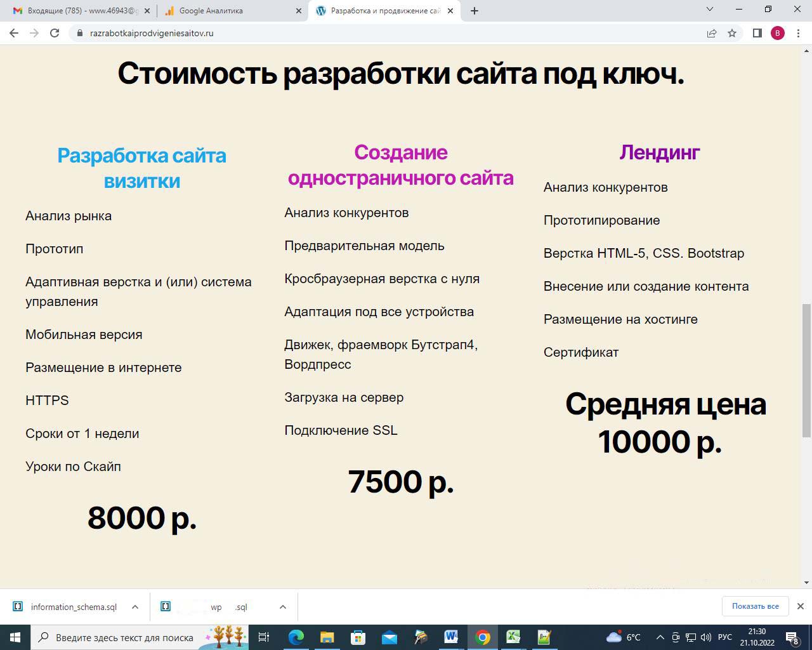Image resolution: width=812 pixels, height=650 pixels.
Task: Open a new browser tab
Action: pos(475,10)
